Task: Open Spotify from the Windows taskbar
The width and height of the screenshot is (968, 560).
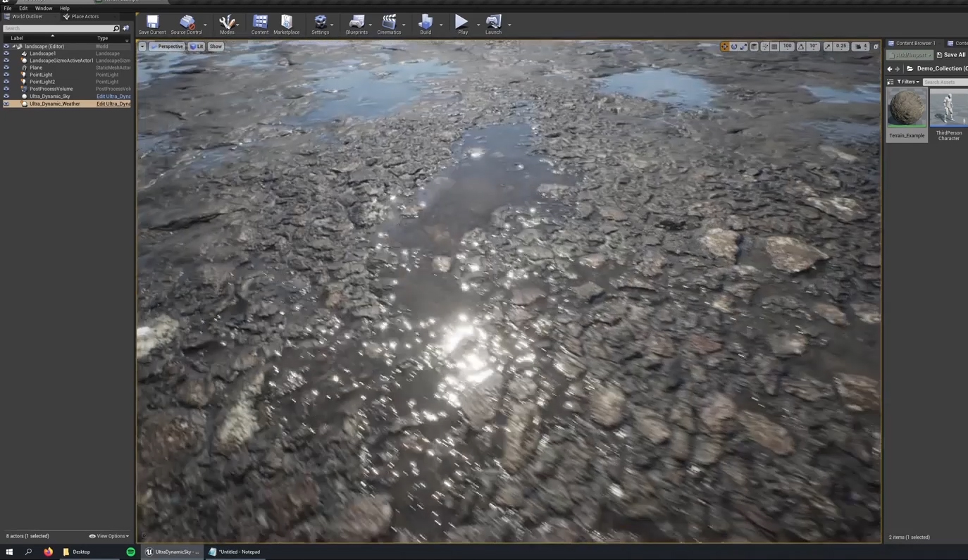Action: coord(130,552)
